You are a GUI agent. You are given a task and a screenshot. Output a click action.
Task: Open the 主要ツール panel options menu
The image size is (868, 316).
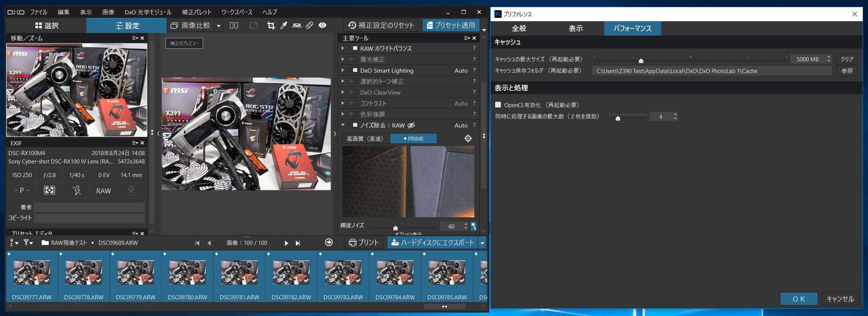[467, 38]
